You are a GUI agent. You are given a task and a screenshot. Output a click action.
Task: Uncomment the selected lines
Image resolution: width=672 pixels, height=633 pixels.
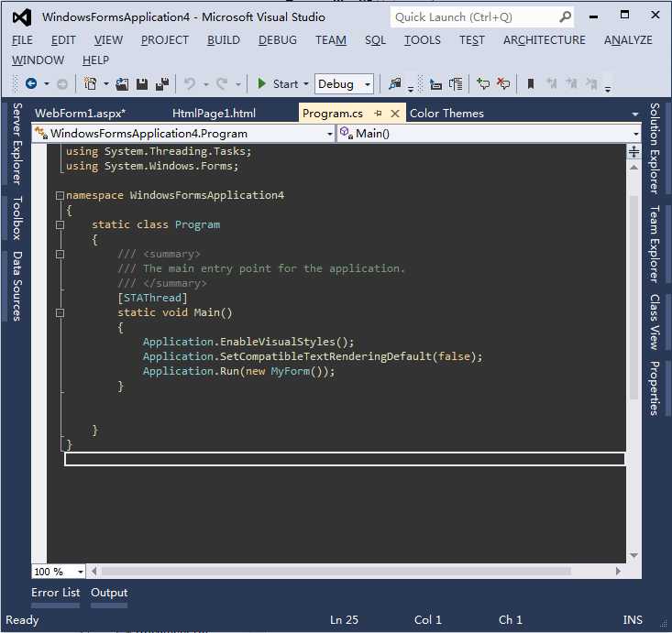[503, 83]
